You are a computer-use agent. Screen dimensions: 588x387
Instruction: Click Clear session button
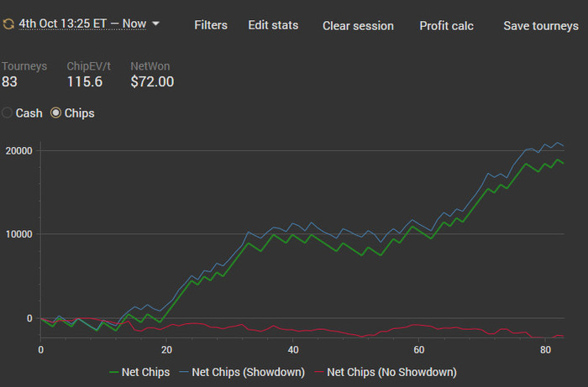(358, 26)
